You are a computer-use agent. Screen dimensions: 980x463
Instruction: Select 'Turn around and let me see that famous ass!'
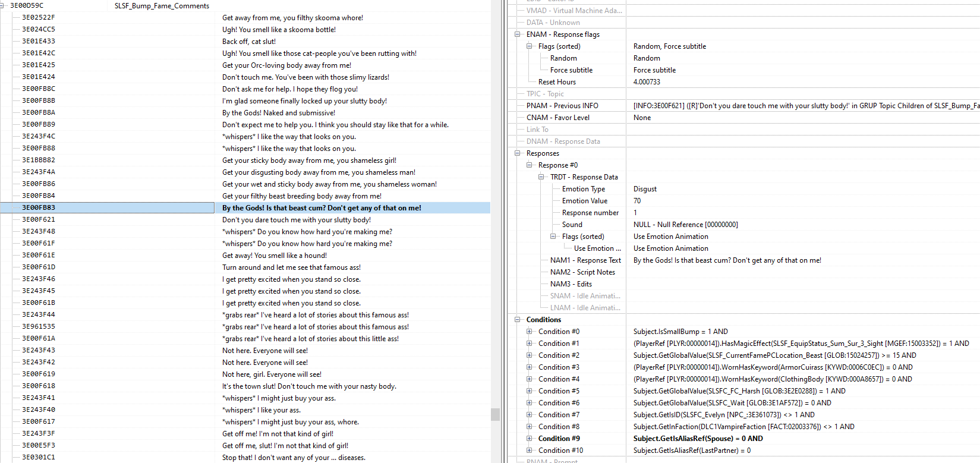pyautogui.click(x=245, y=267)
